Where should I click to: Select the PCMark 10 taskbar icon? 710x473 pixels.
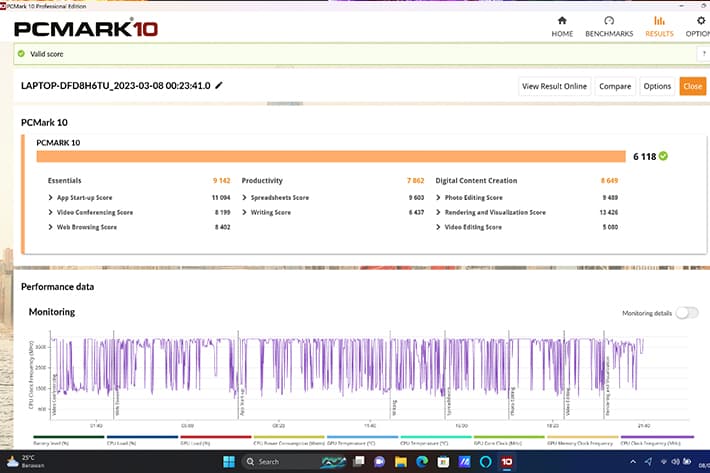coord(507,462)
